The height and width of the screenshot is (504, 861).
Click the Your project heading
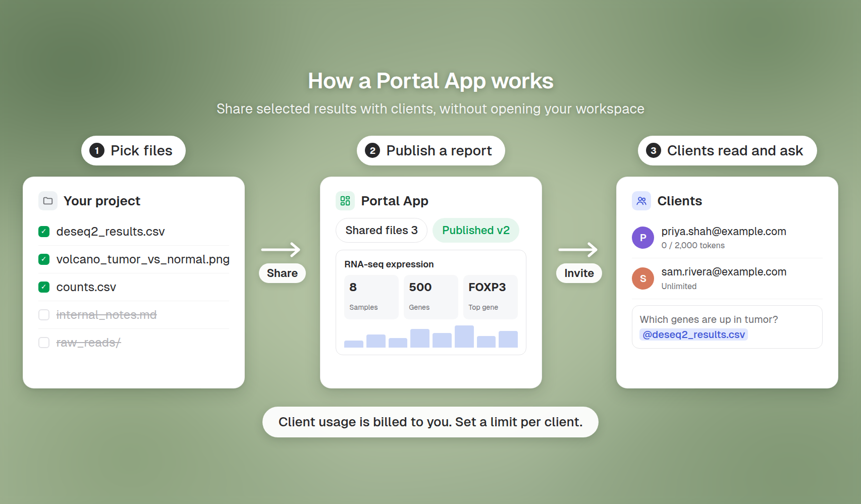pyautogui.click(x=102, y=201)
